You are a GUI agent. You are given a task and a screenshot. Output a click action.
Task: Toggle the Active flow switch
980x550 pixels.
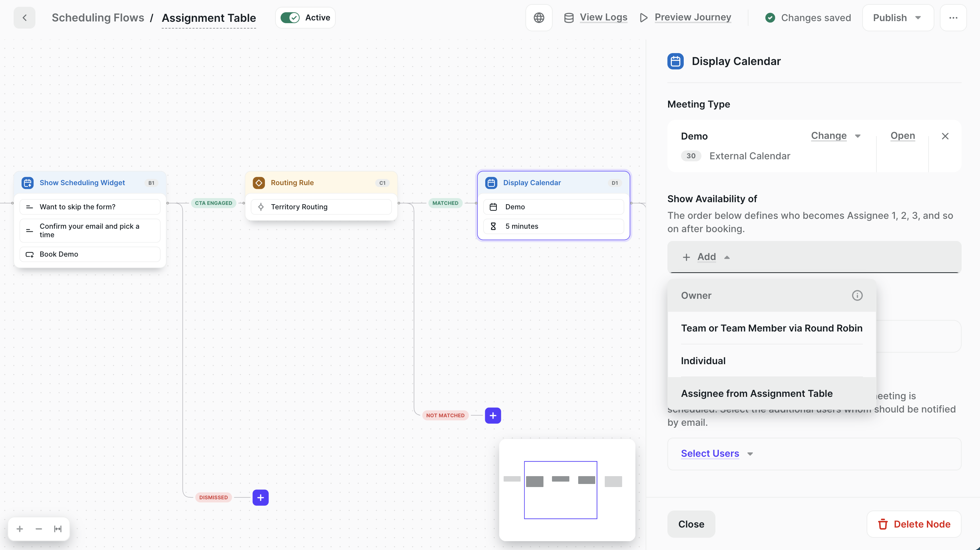tap(290, 17)
